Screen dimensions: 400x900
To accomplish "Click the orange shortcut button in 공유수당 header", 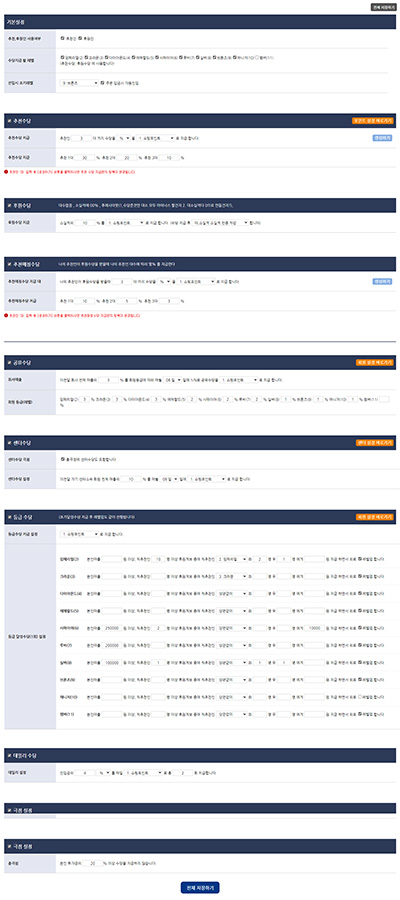I will point(374,363).
